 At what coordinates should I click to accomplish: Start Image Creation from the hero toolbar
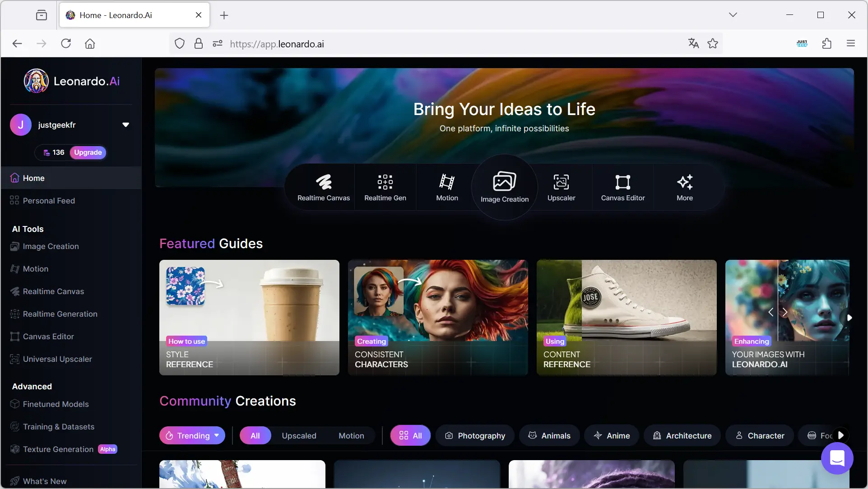504,188
